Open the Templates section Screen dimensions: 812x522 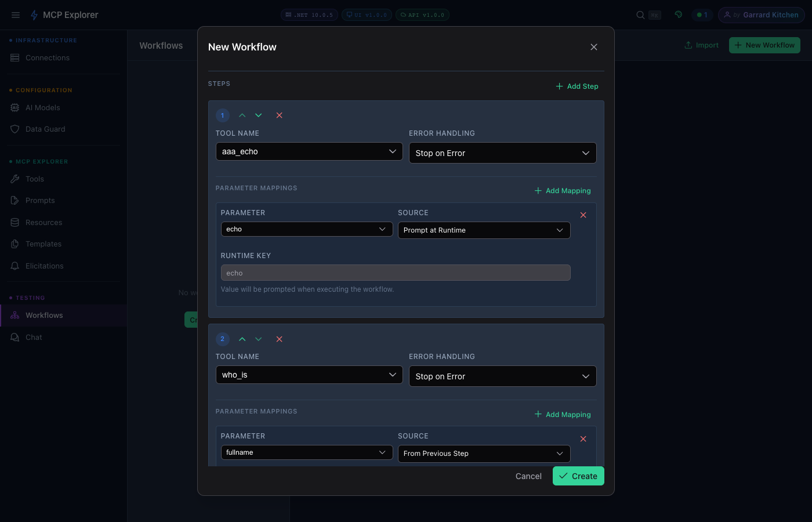(42, 244)
